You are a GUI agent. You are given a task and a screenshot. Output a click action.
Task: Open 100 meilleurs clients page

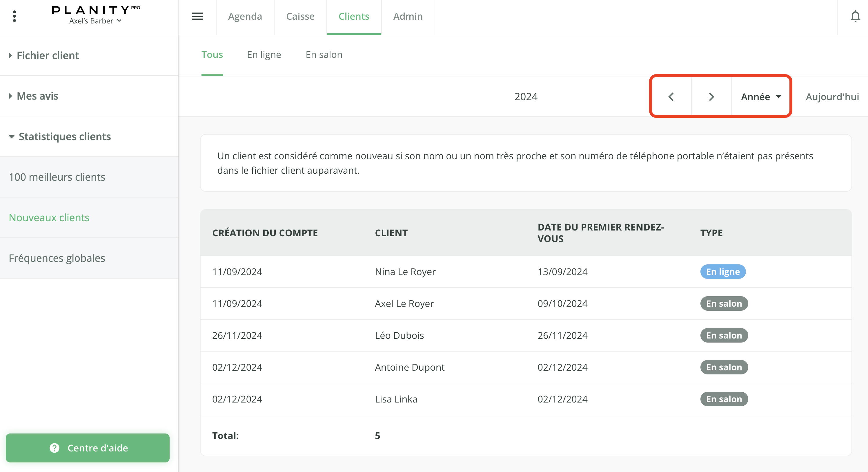click(57, 177)
